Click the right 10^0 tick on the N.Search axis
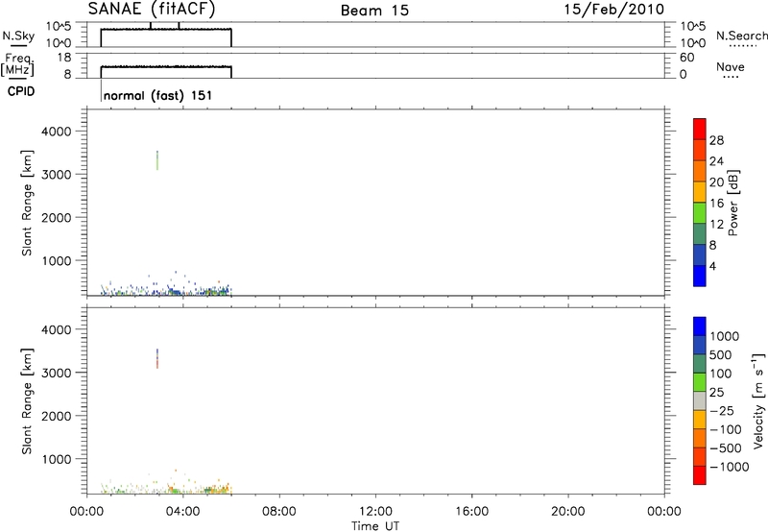 pyautogui.click(x=693, y=43)
